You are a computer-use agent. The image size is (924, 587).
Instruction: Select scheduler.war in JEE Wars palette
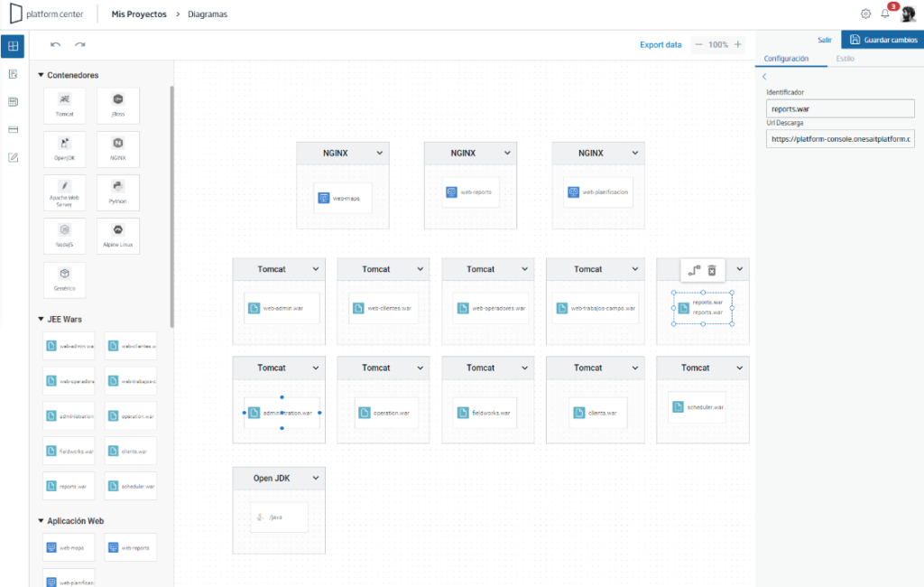[x=131, y=486]
